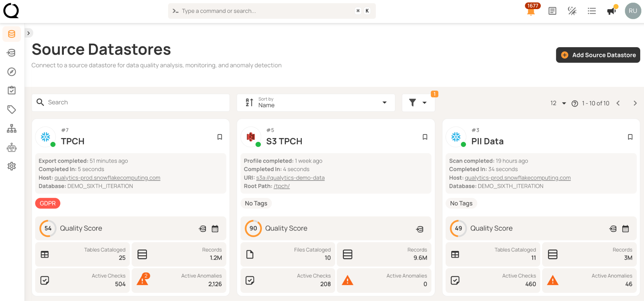Open PII Data host snowflake link
This screenshot has width=644, height=301.
pyautogui.click(x=518, y=178)
